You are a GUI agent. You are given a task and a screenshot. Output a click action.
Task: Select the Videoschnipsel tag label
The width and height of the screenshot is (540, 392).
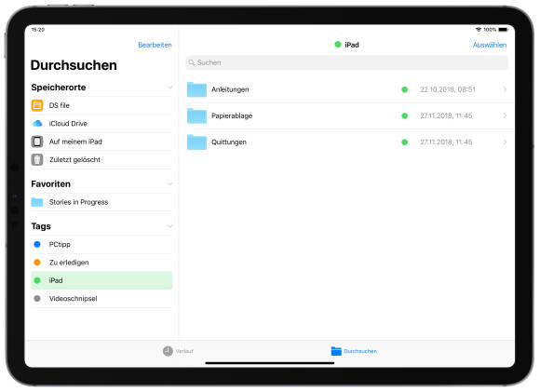click(x=73, y=299)
